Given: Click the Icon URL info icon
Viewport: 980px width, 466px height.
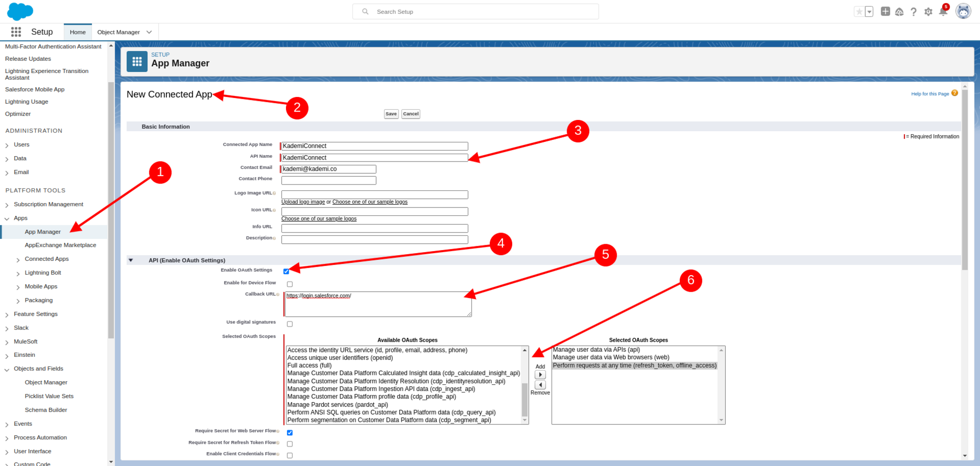Looking at the screenshot, I should [x=274, y=210].
